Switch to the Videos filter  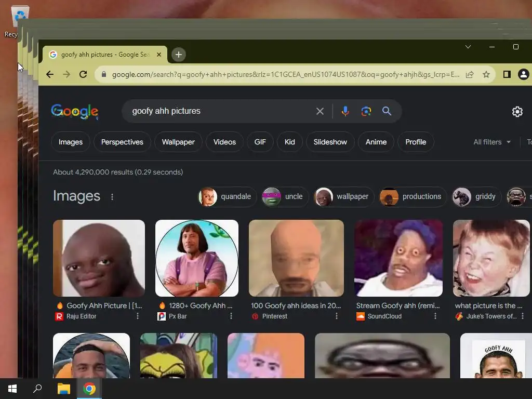224,142
